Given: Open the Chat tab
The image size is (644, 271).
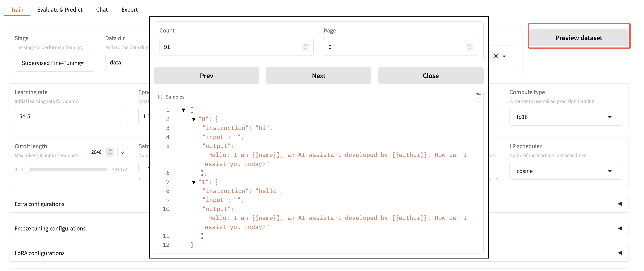Looking at the screenshot, I should pyautogui.click(x=102, y=9).
